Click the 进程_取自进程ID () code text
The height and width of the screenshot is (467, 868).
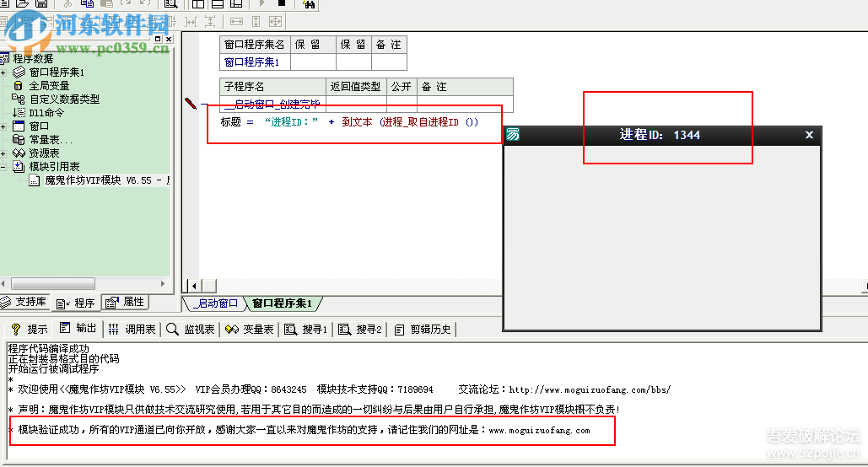pyautogui.click(x=429, y=122)
